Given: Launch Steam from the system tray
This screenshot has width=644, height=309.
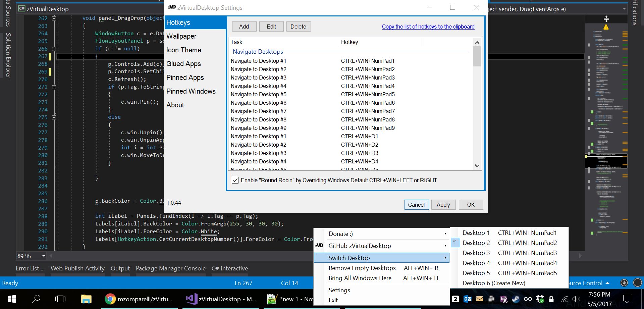Looking at the screenshot, I should pos(516,299).
